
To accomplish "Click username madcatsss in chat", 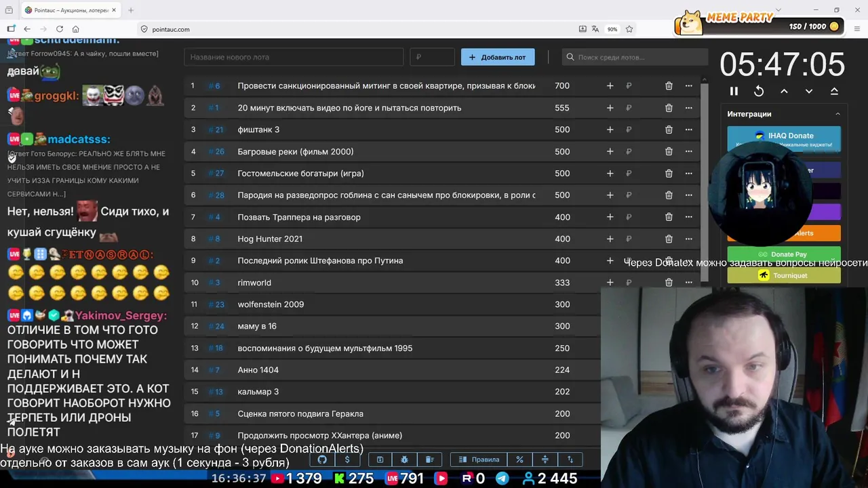I will [x=77, y=139].
